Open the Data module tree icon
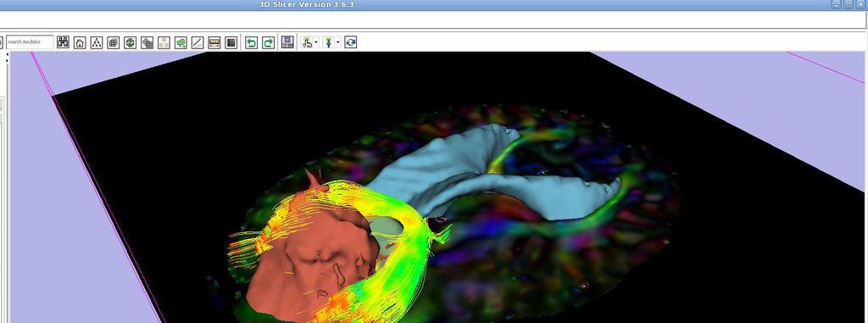The height and width of the screenshot is (323, 868). [x=97, y=42]
